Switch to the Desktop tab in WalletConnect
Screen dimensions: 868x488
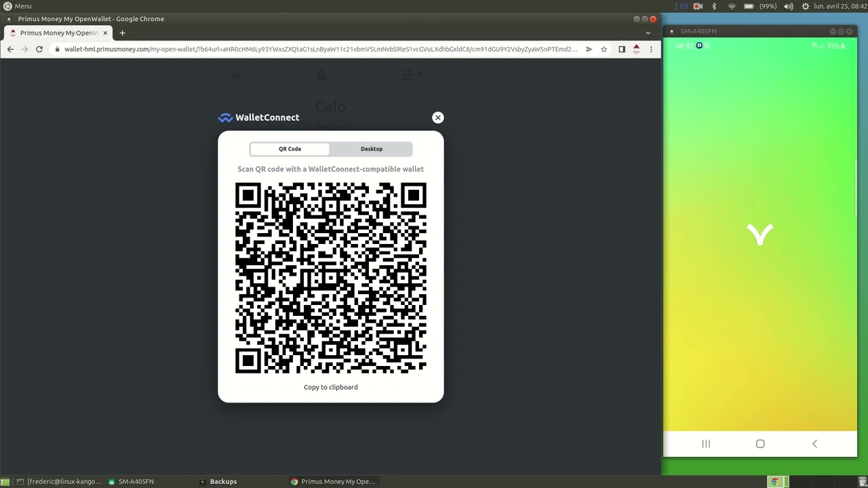click(372, 149)
